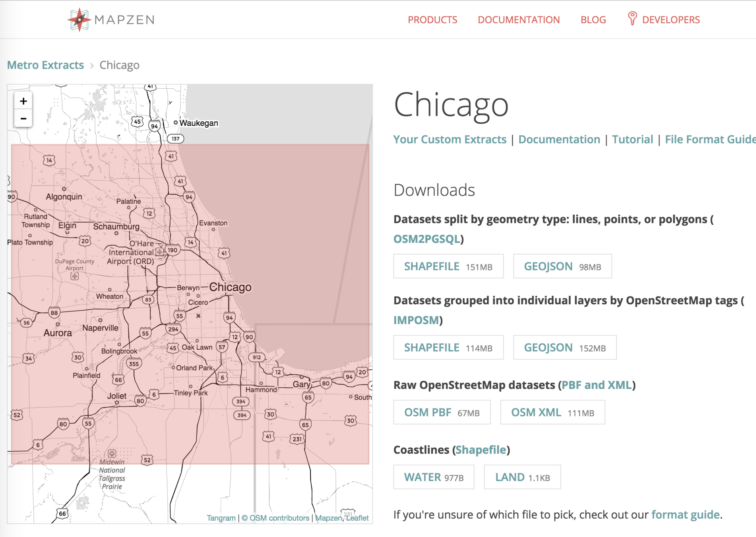This screenshot has height=537, width=756.
Task: Open the Tutorial link
Action: coord(632,139)
